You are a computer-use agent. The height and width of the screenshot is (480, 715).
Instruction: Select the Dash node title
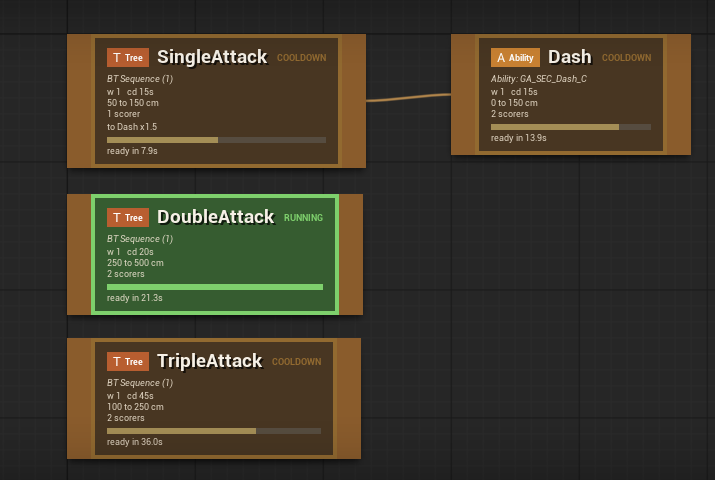click(570, 57)
